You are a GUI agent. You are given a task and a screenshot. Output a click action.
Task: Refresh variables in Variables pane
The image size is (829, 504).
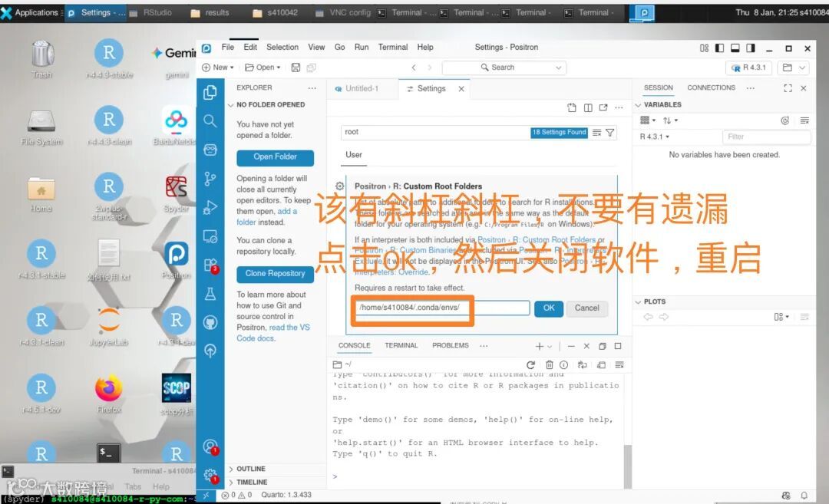click(785, 120)
